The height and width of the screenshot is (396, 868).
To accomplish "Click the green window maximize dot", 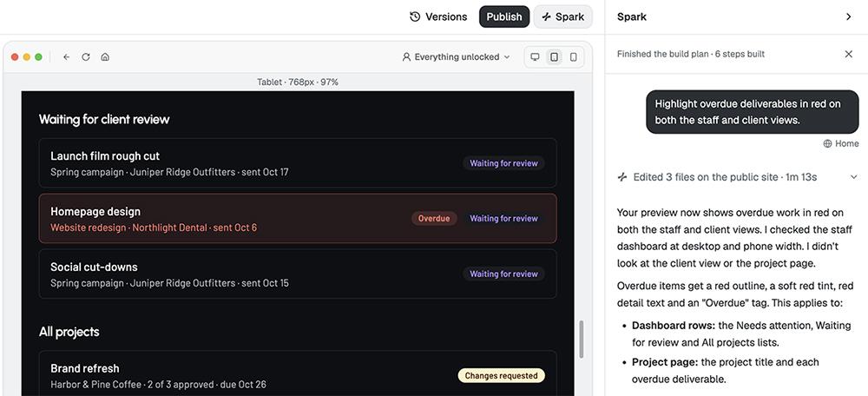I will pos(39,57).
